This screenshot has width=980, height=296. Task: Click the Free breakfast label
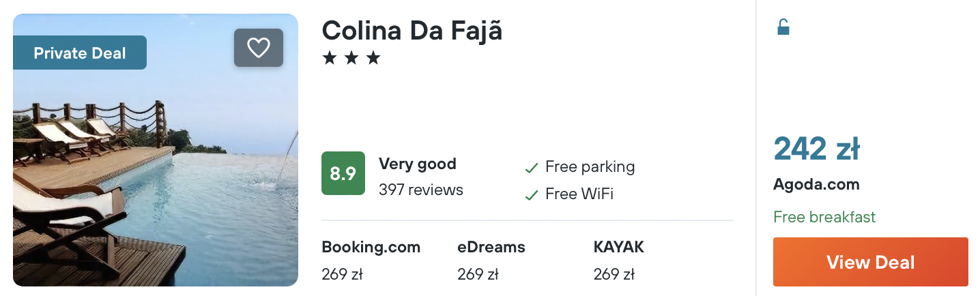click(x=824, y=217)
